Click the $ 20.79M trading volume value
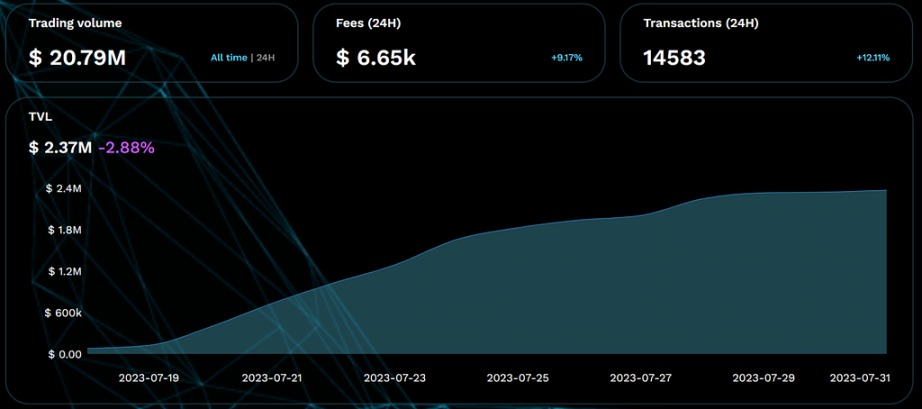Screen dimensions: 922x409 [77, 58]
